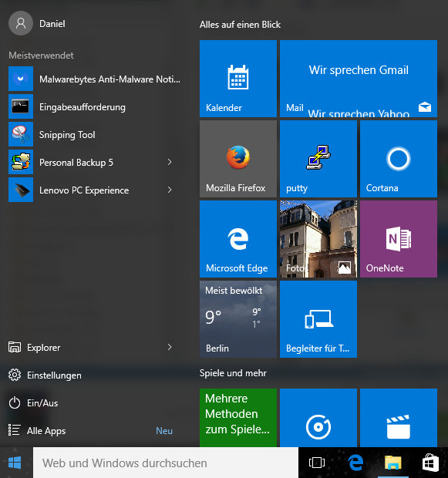Open the OneNote tile
The image size is (448, 478).
pos(399,239)
